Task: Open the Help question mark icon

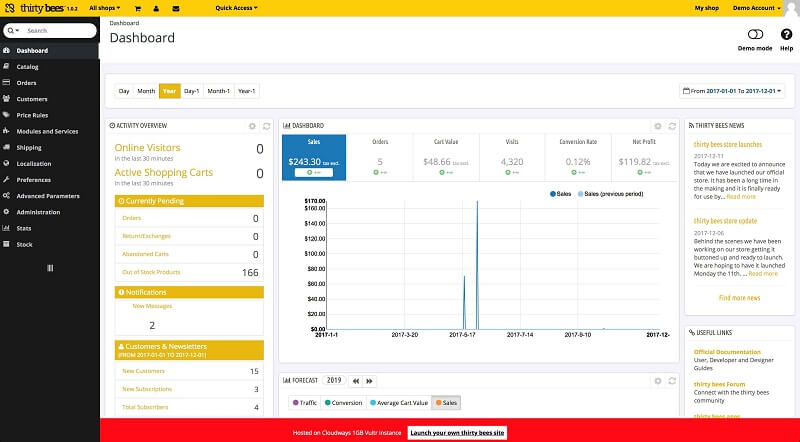Action: [786, 34]
